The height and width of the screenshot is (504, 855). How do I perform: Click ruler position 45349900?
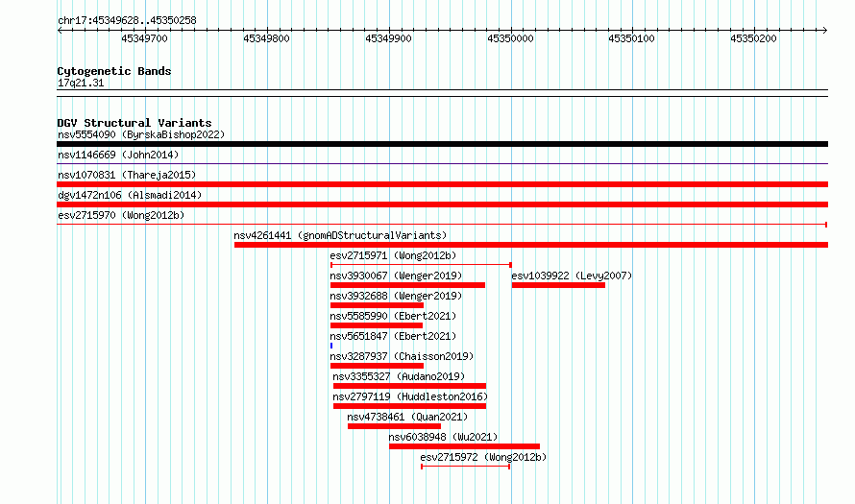(388, 38)
